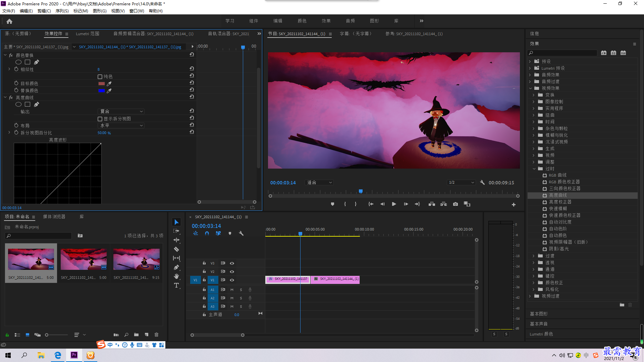Select the Track Select Forward tool
This screenshot has height=362, width=644.
(x=176, y=231)
